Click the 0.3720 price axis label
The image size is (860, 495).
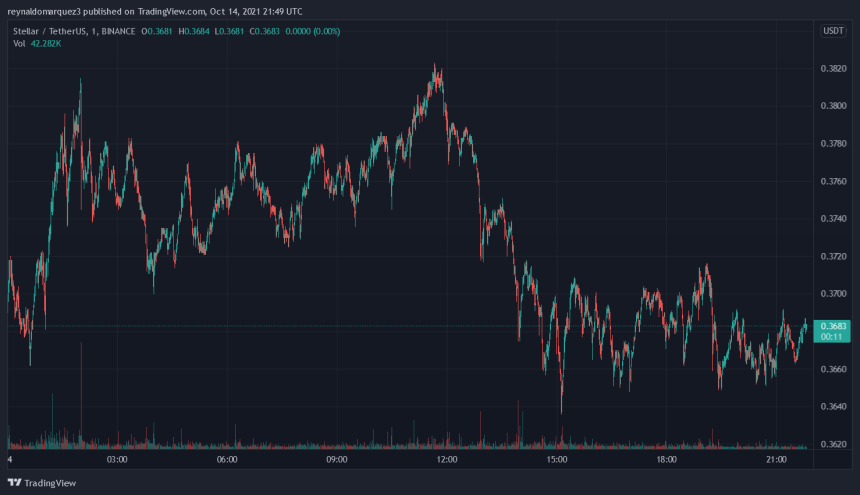click(832, 257)
